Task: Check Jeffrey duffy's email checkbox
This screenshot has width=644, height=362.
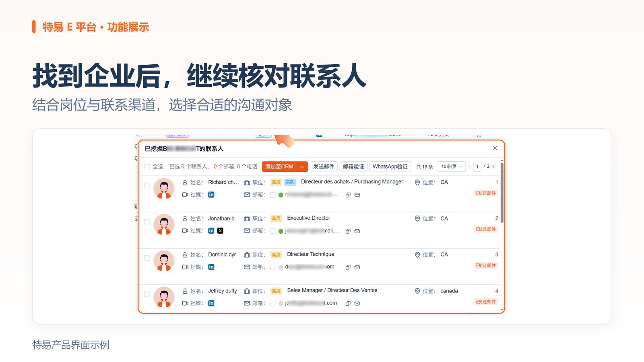Action: coord(273,304)
